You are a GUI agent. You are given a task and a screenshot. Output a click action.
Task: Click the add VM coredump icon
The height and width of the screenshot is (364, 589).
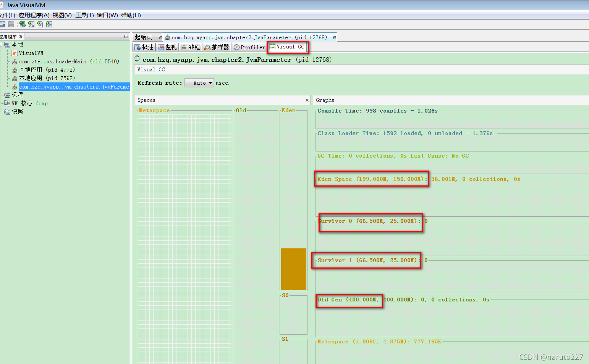coord(40,24)
